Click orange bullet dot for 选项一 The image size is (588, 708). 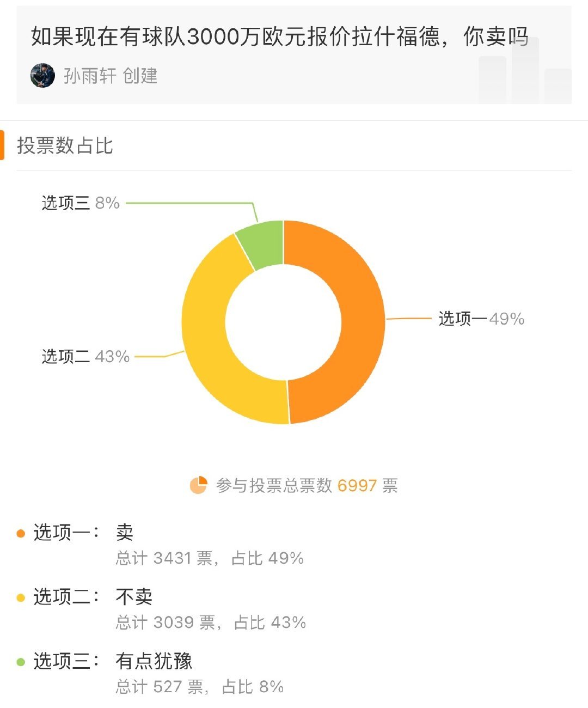(x=21, y=533)
